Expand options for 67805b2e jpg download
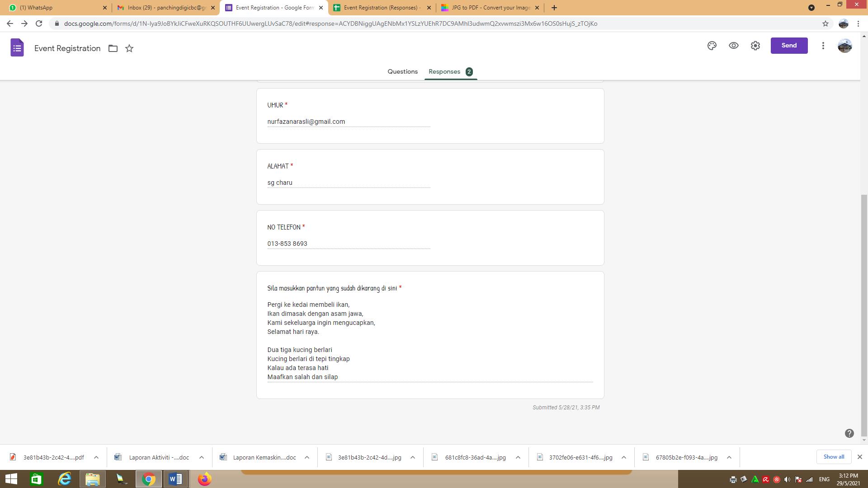 [729, 457]
